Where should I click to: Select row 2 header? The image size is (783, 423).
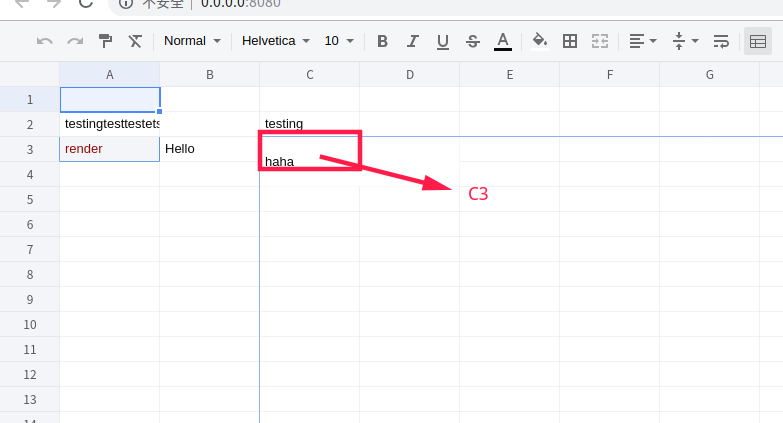[x=30, y=124]
